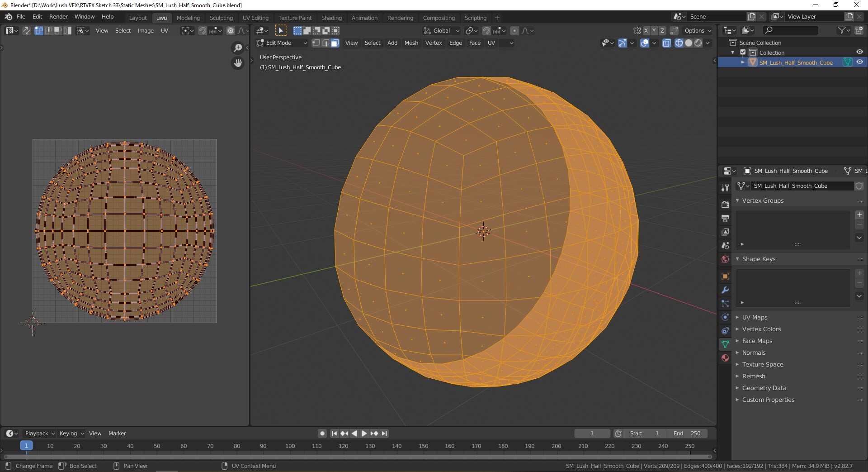Open the Output properties printer tab
Viewport: 868px width, 472px height.
tap(725, 219)
